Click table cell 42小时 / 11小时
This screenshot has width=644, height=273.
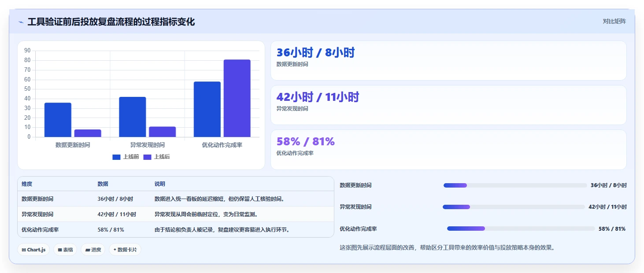coord(117,214)
